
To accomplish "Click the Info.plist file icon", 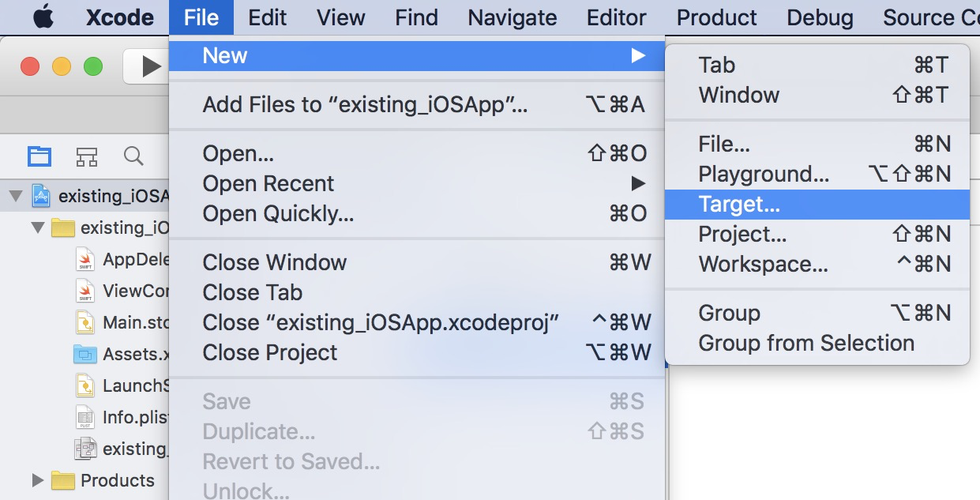I will (85, 417).
